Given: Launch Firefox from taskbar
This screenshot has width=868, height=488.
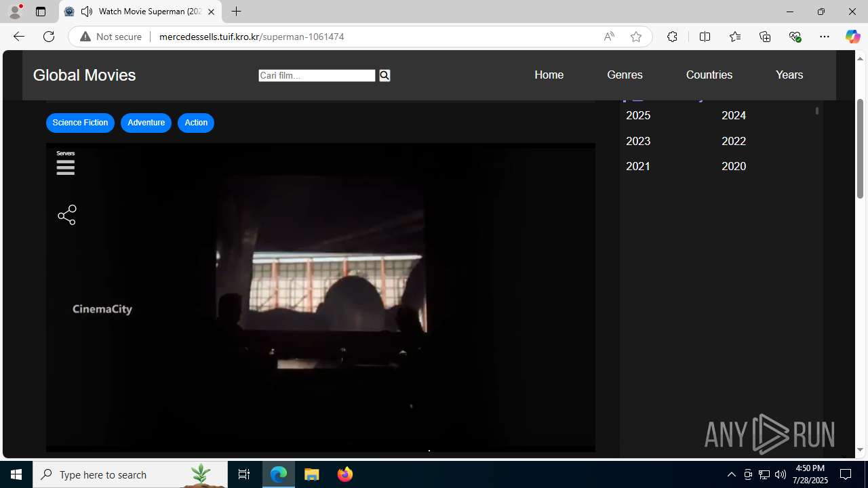Looking at the screenshot, I should pos(344,474).
